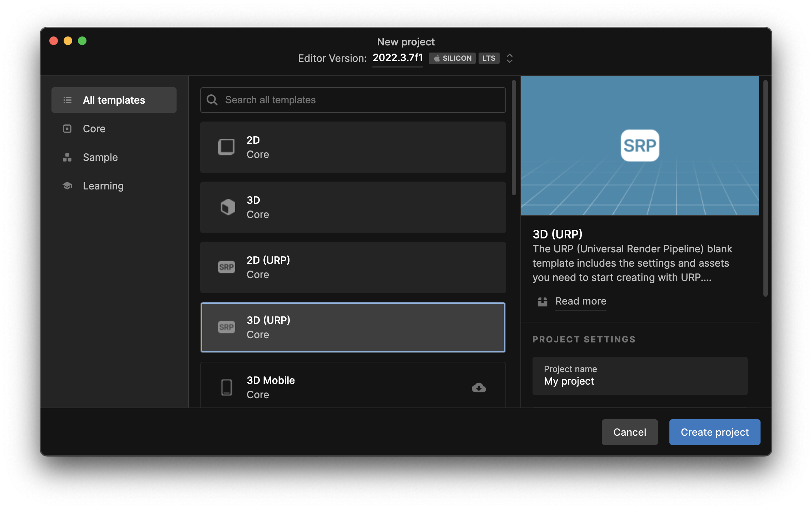Choose the 2D Core template
Screen dimensions: 812x509
click(x=353, y=147)
